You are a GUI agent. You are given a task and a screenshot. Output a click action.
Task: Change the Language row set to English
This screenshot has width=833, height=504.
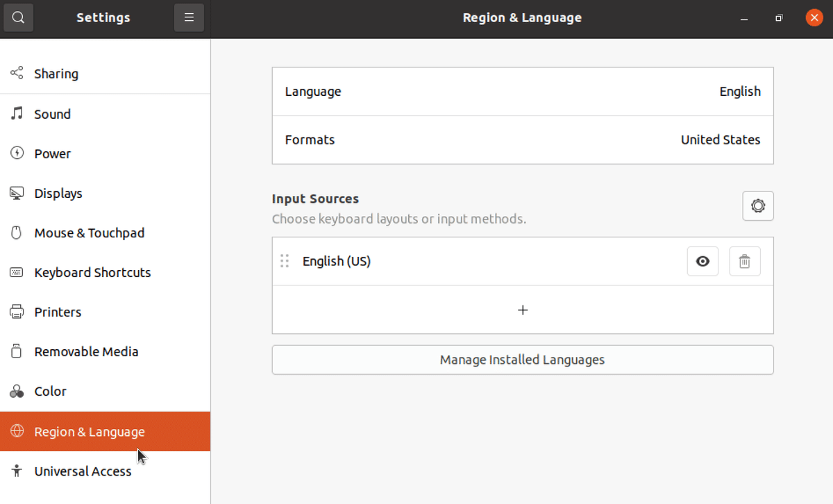click(x=523, y=92)
